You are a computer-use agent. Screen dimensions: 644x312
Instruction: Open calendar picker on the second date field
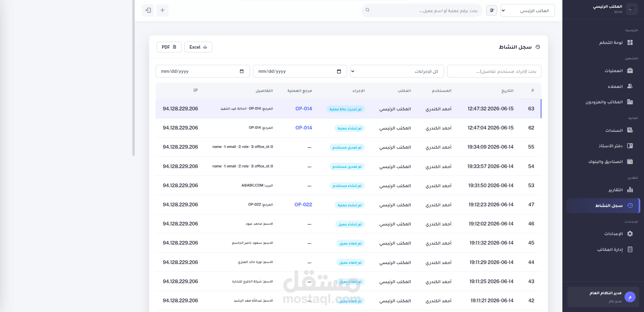pos(242,71)
